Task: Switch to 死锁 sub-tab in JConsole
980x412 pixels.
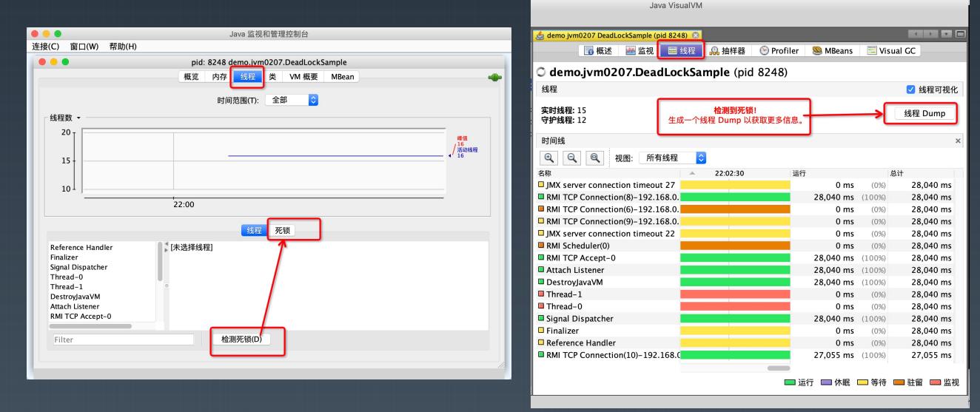Action: pyautogui.click(x=282, y=230)
